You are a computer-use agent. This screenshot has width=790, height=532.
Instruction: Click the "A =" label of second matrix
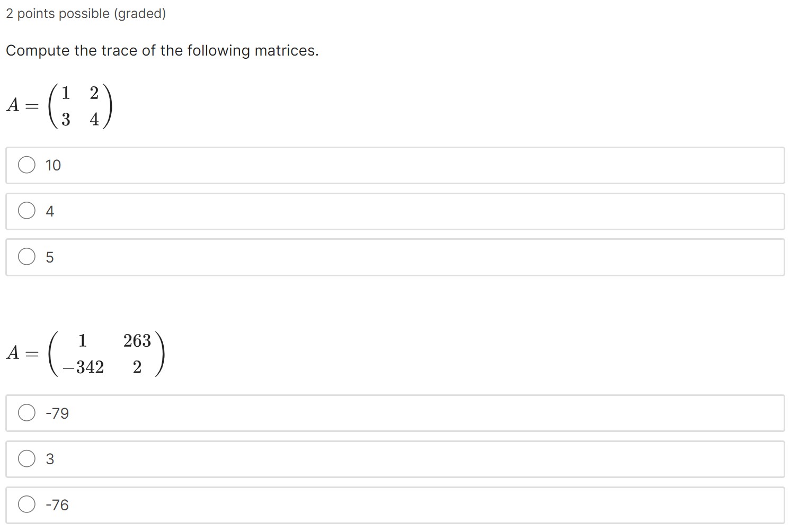tap(22, 353)
